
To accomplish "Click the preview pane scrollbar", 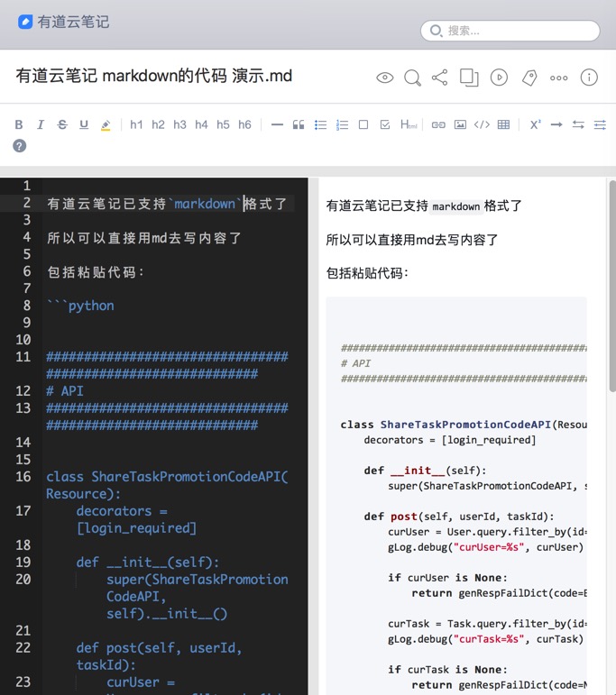I will pyautogui.click(x=612, y=286).
